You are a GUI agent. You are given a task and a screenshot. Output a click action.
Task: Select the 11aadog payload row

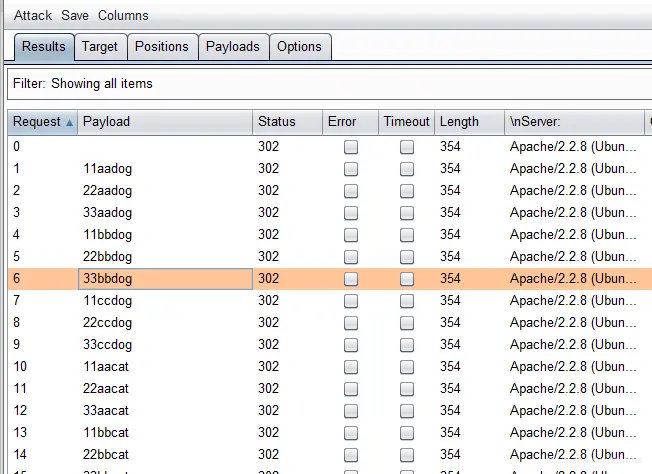point(164,169)
